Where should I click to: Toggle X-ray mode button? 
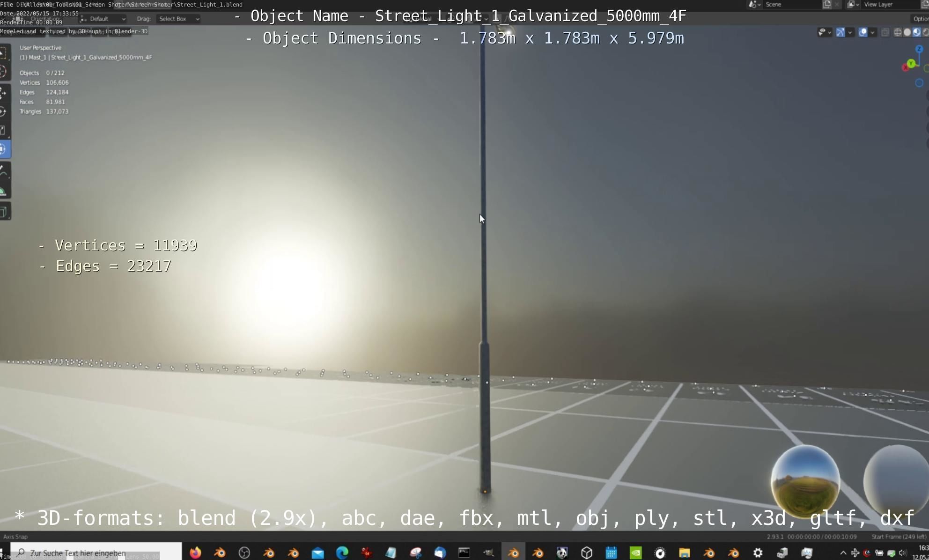pos(885,32)
